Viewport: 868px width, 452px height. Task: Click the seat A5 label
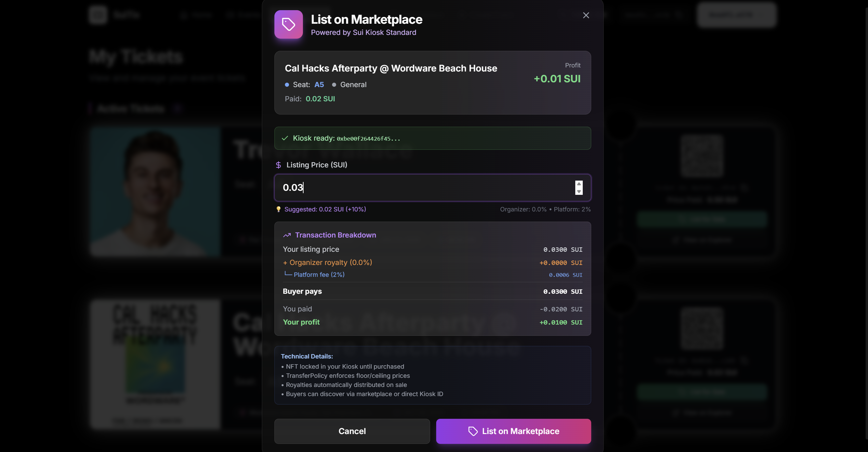click(319, 85)
